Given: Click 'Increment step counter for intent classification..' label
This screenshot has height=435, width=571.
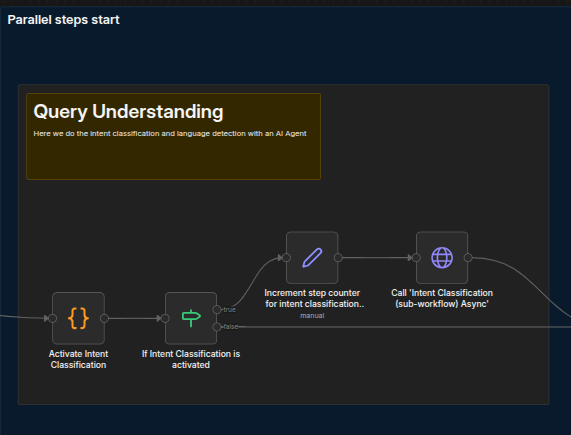Looking at the screenshot, I should point(314,298).
